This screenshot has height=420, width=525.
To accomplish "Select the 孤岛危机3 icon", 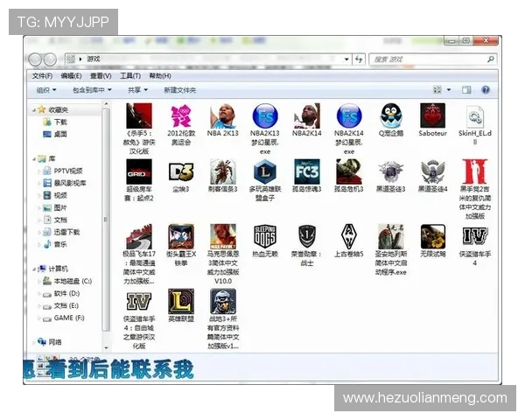I will click(349, 171).
